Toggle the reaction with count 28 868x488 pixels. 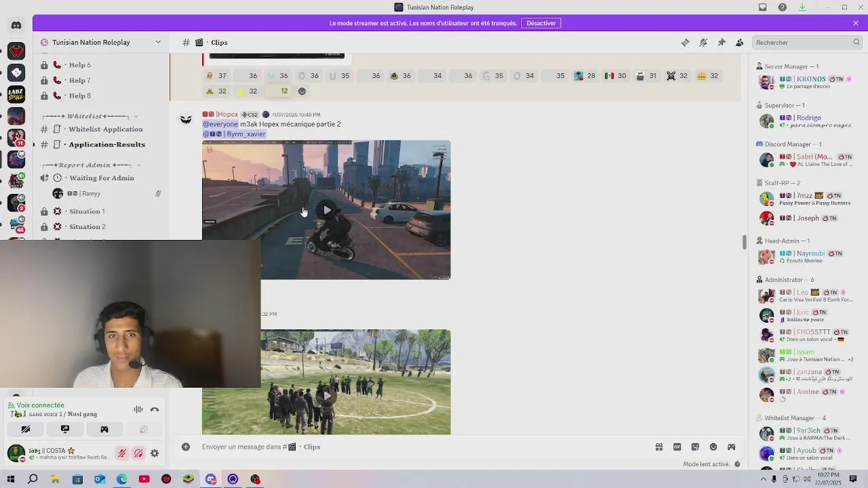click(585, 76)
